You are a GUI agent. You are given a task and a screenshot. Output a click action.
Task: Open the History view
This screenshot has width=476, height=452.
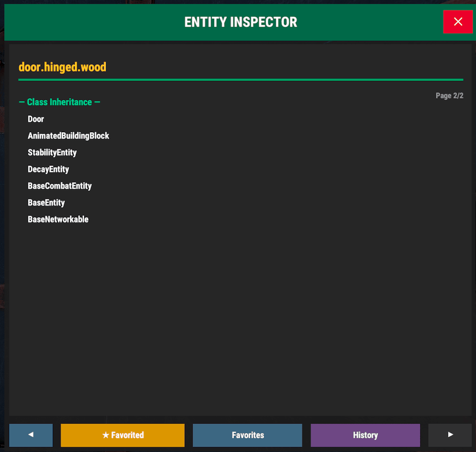tap(365, 435)
